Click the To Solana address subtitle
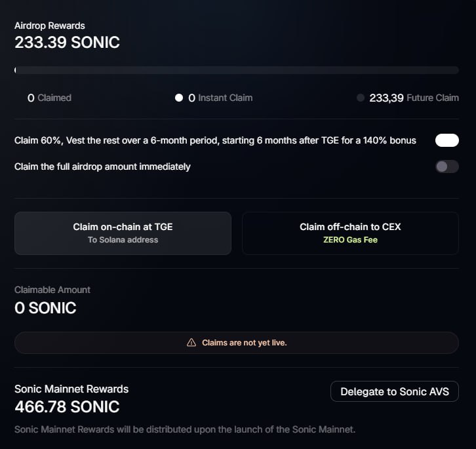This screenshot has height=449, width=476. 123,240
